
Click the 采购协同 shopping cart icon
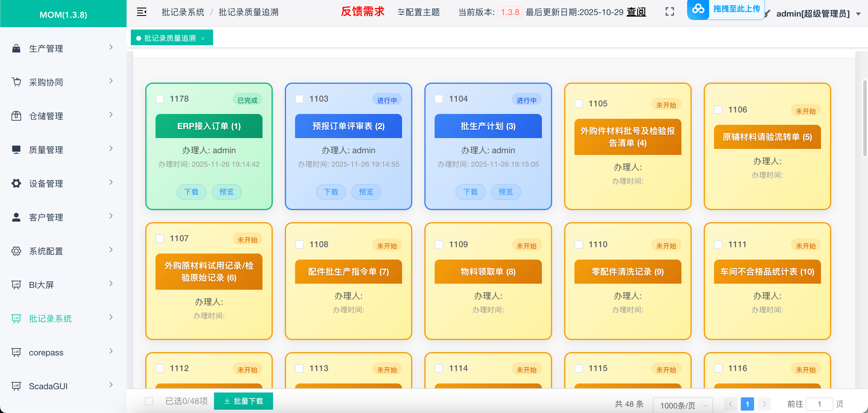(16, 82)
